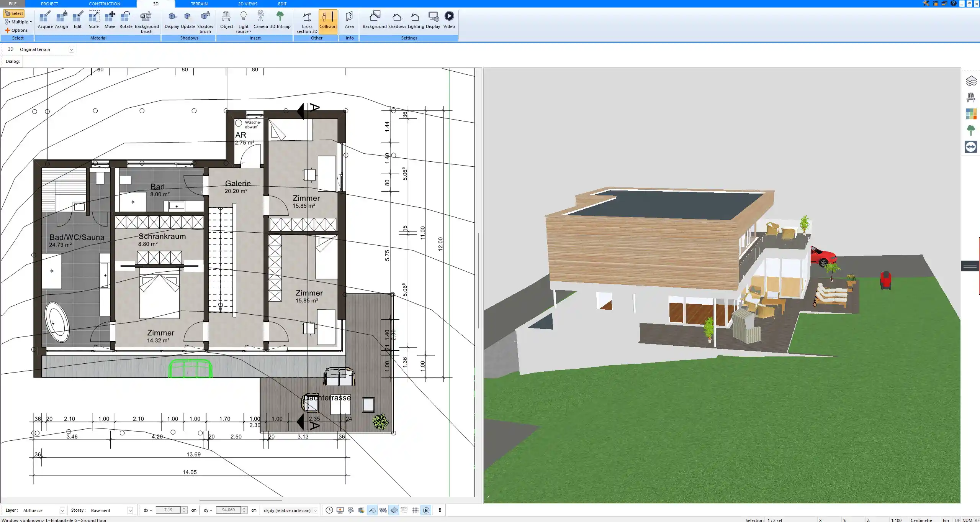This screenshot has height=522, width=980.
Task: Toggle the blue plane icon in bottom toolbar
Action: point(394,510)
